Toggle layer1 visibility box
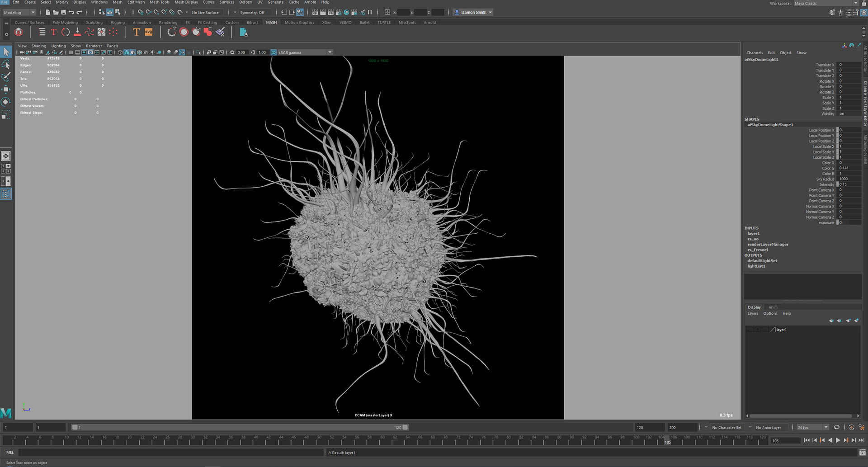868x467 pixels. click(x=750, y=330)
